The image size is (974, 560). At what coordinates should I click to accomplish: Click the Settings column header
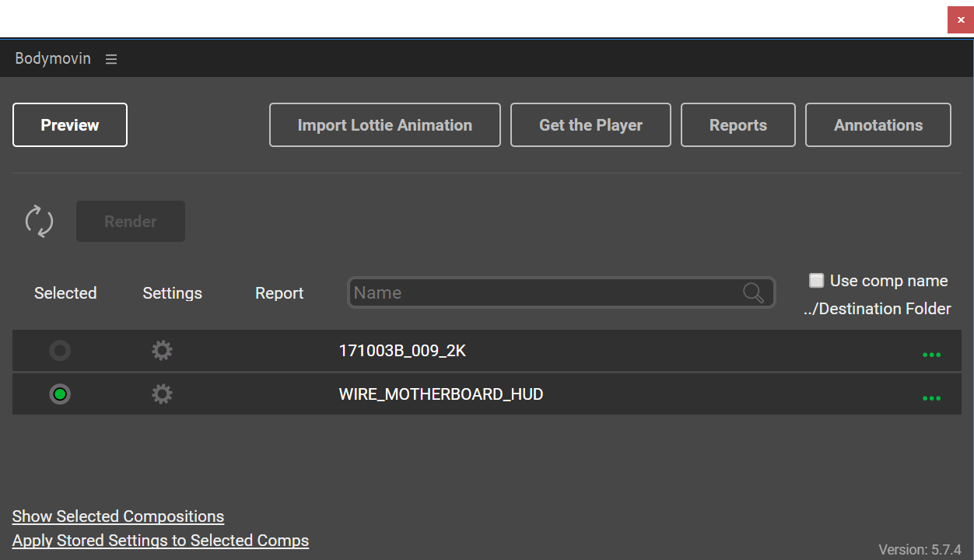(172, 293)
